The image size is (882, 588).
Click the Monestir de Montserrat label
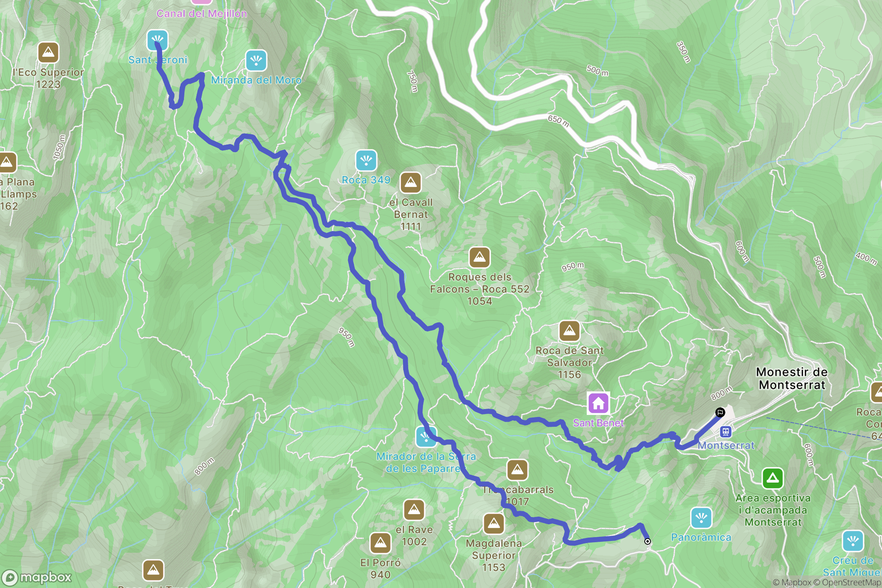point(792,378)
